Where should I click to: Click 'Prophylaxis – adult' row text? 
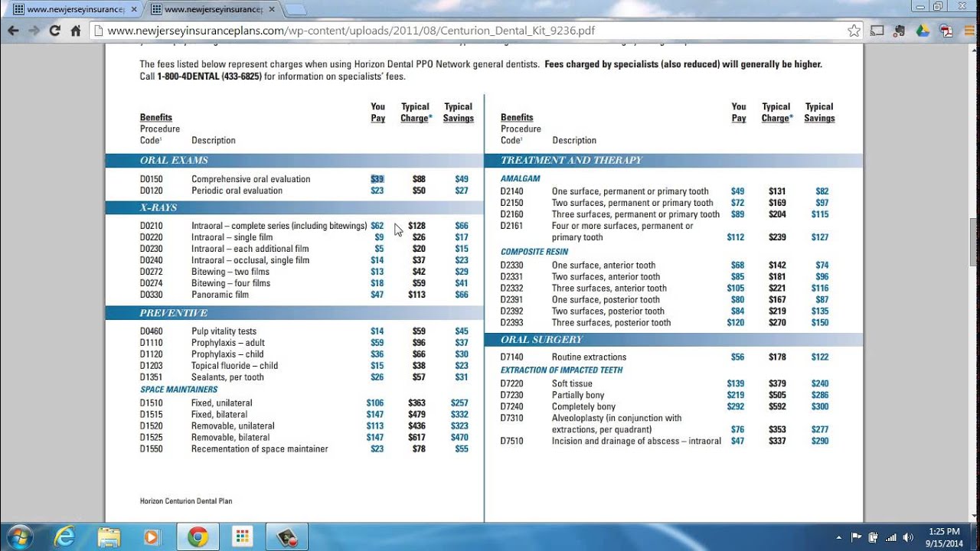(x=227, y=343)
